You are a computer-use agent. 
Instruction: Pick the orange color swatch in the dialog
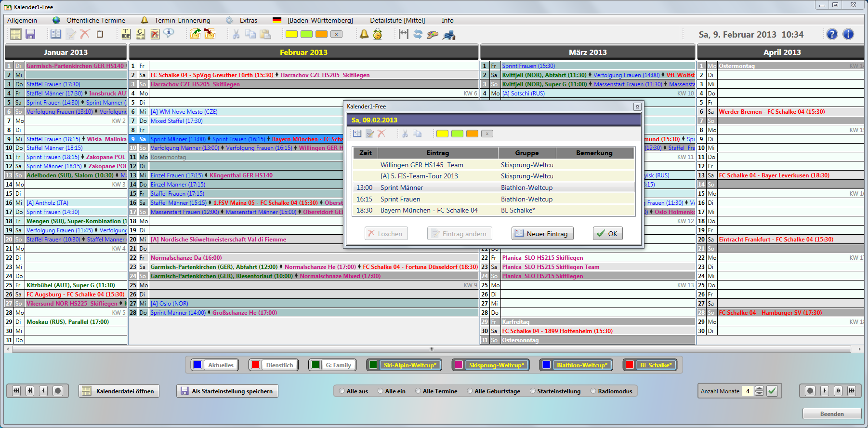[472, 134]
